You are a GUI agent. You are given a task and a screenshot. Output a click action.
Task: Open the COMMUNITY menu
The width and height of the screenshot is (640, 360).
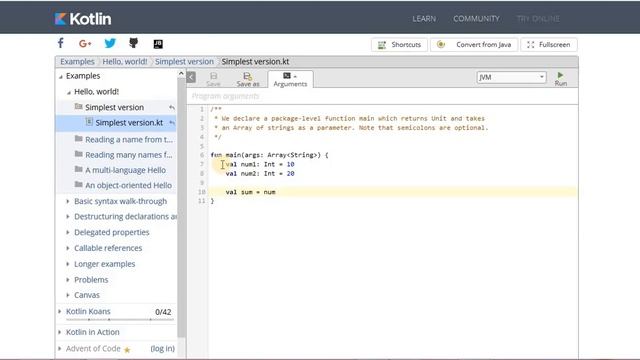click(x=476, y=19)
